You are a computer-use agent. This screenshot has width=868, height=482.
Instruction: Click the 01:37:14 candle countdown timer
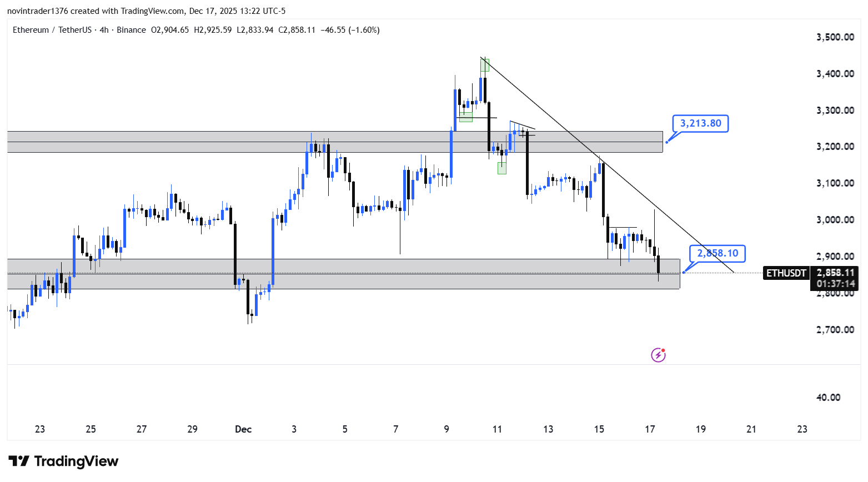point(835,284)
